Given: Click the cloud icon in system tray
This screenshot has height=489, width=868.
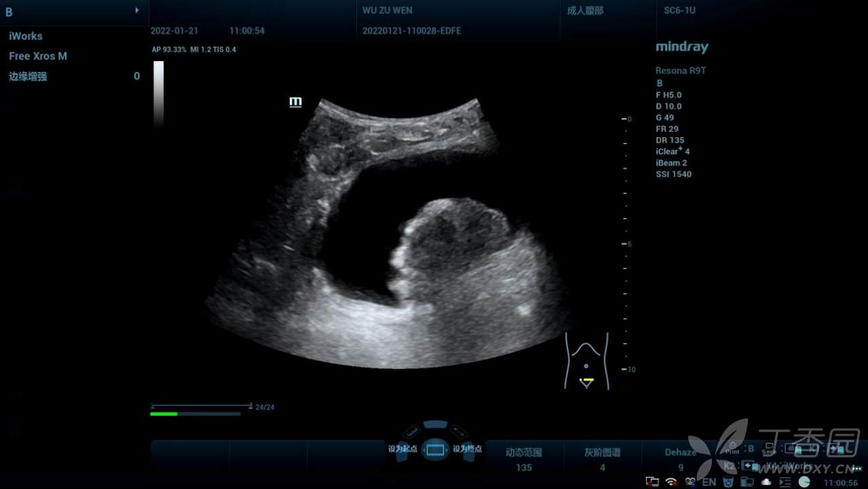Looking at the screenshot, I should 766,482.
